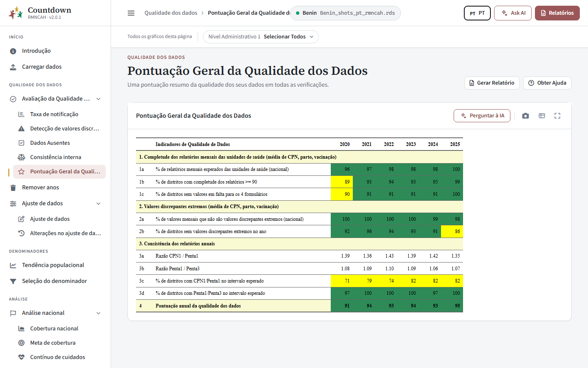Click the Seleção do denominador funnel icon

coord(13,281)
